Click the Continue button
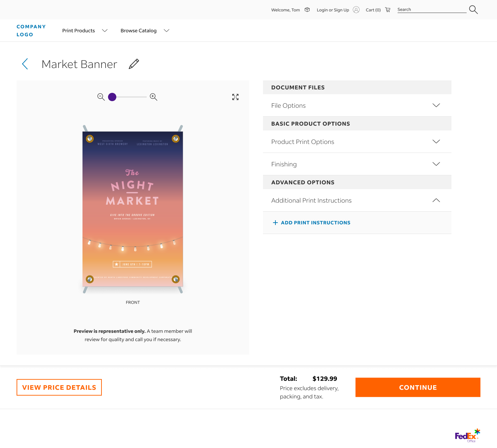The height and width of the screenshot is (448, 497). click(x=418, y=387)
